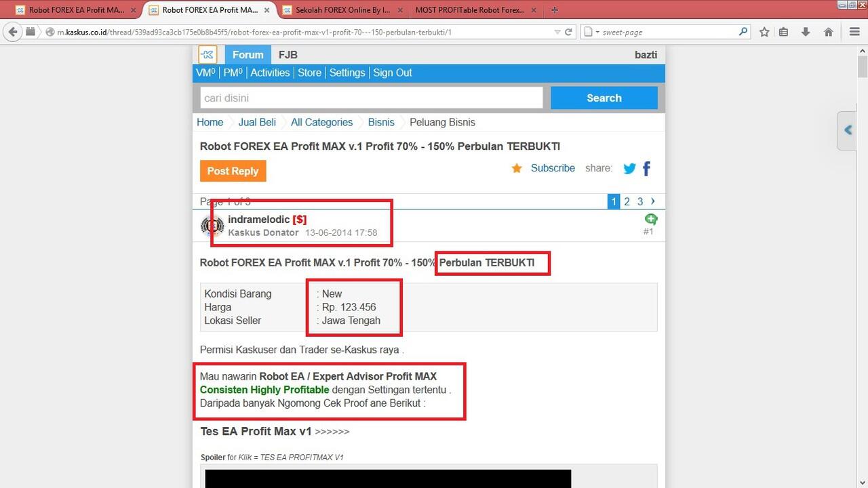Reload the page
The height and width of the screenshot is (488, 868).
click(569, 32)
